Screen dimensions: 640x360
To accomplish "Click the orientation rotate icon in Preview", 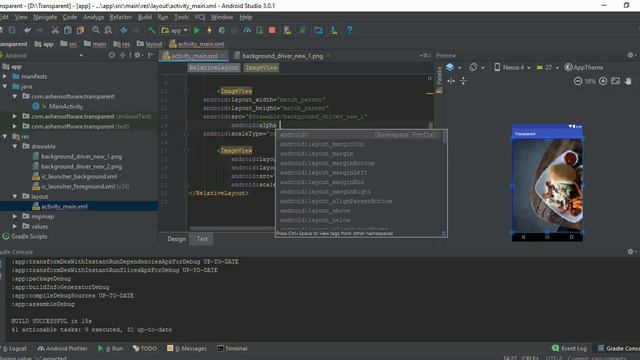I will click(x=473, y=67).
